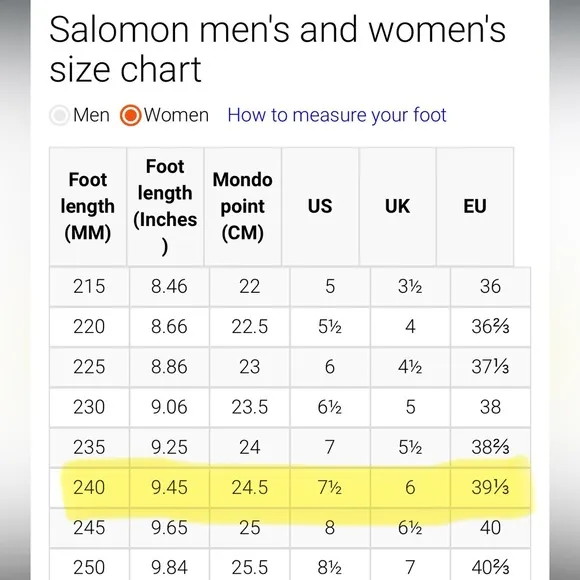
Task: Click the 25.5 Mondo point cell
Action: [250, 567]
